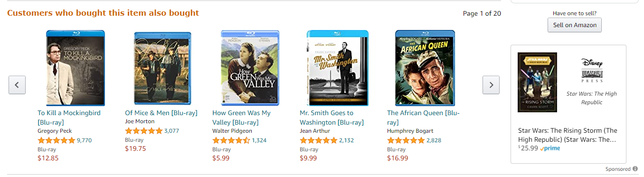644x177 pixels.
Task: Click star rating of To Kill a Mockingbird
Action: pyautogui.click(x=57, y=140)
